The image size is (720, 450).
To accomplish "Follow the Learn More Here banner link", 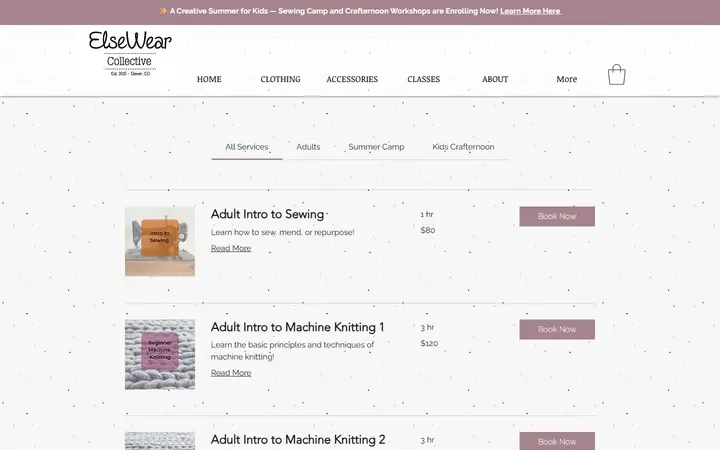I will tap(530, 11).
